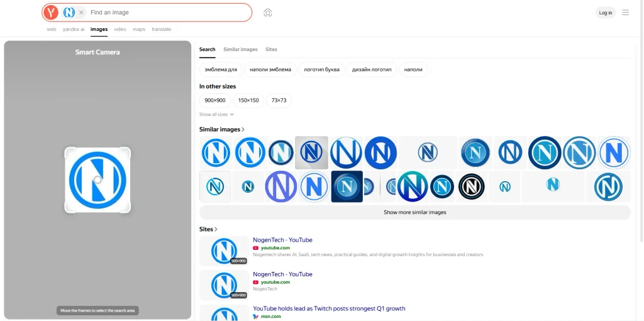Open the solid blue circle N thumbnail
Screen dimensions: 644x321
(x=380, y=152)
